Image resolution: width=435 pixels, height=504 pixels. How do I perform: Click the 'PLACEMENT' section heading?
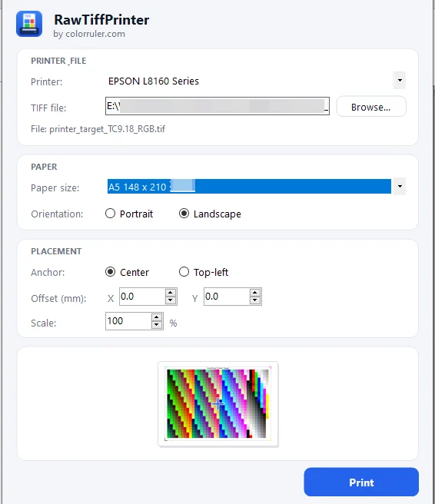coord(56,251)
